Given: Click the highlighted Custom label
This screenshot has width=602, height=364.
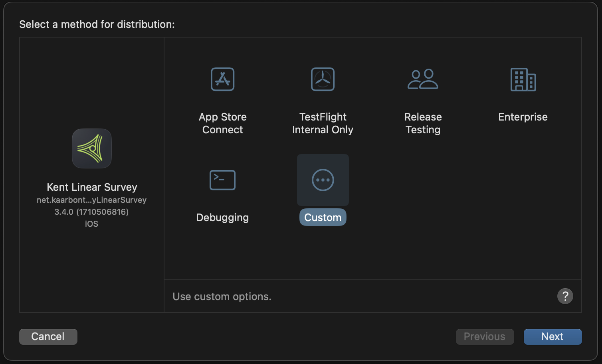Looking at the screenshot, I should (323, 217).
